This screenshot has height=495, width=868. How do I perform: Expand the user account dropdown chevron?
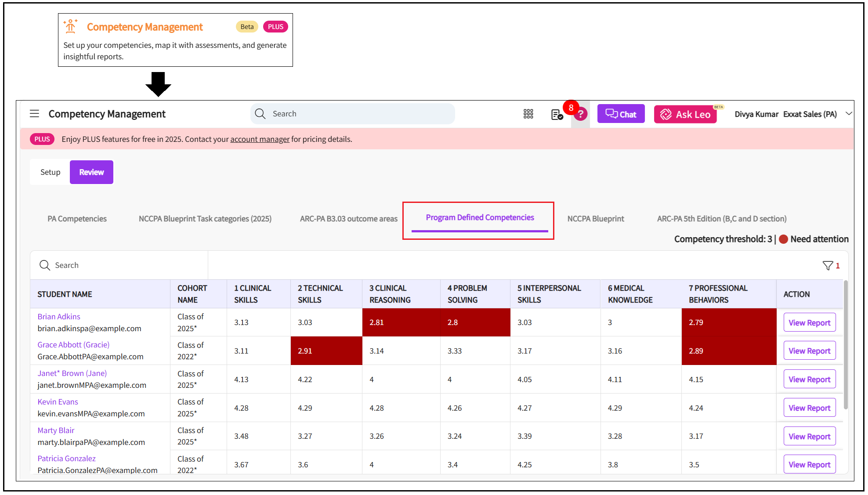pos(849,114)
